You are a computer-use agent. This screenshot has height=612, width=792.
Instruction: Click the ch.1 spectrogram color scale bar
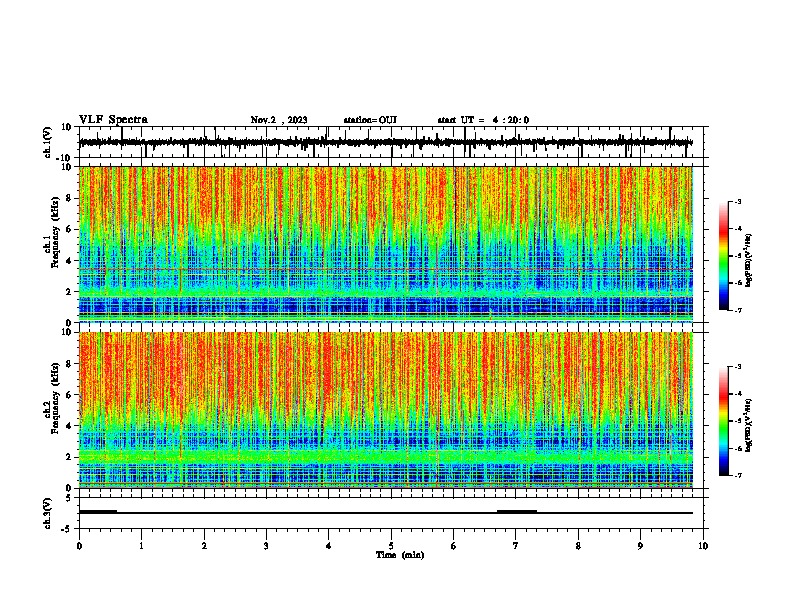[x=724, y=256]
